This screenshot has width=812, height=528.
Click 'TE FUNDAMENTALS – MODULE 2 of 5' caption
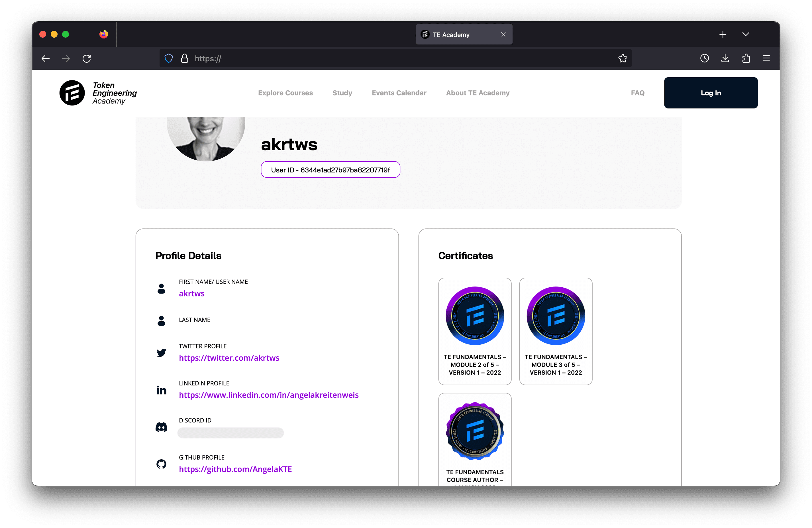[475, 365]
